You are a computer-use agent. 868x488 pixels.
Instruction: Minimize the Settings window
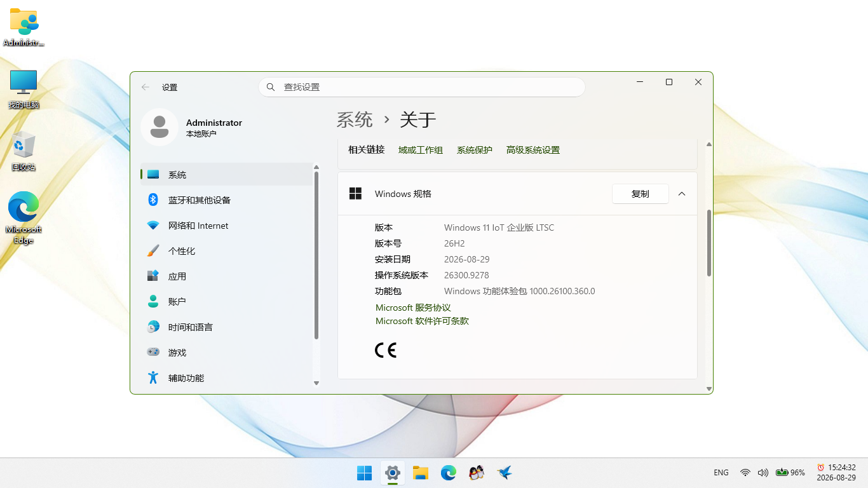pyautogui.click(x=640, y=82)
